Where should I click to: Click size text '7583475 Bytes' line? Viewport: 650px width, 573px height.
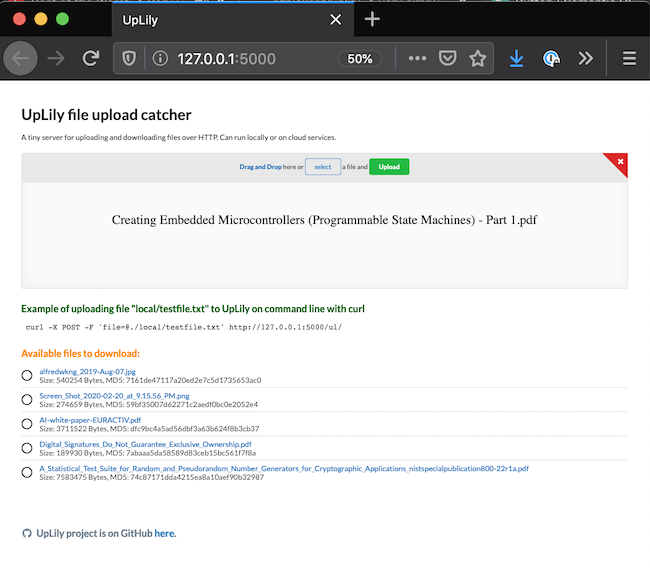152,477
